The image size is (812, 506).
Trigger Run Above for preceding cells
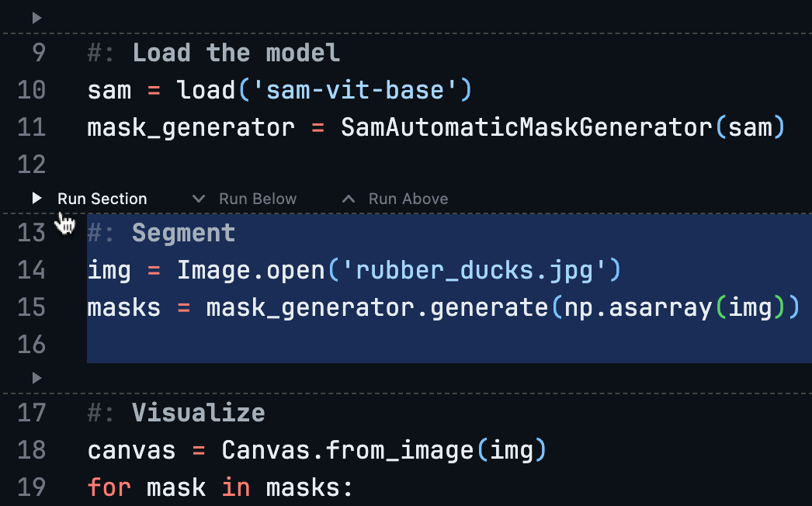[x=408, y=198]
